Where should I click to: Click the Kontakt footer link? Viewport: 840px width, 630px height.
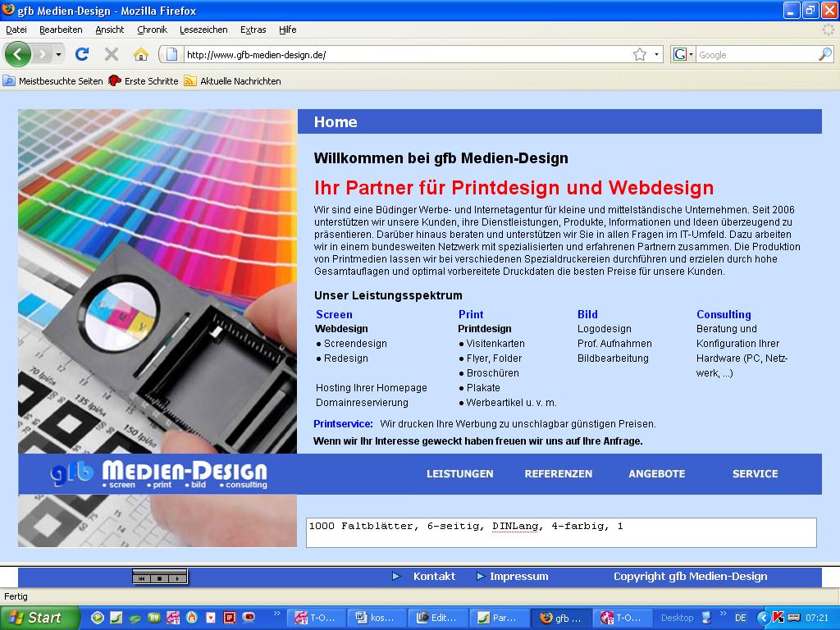point(434,577)
